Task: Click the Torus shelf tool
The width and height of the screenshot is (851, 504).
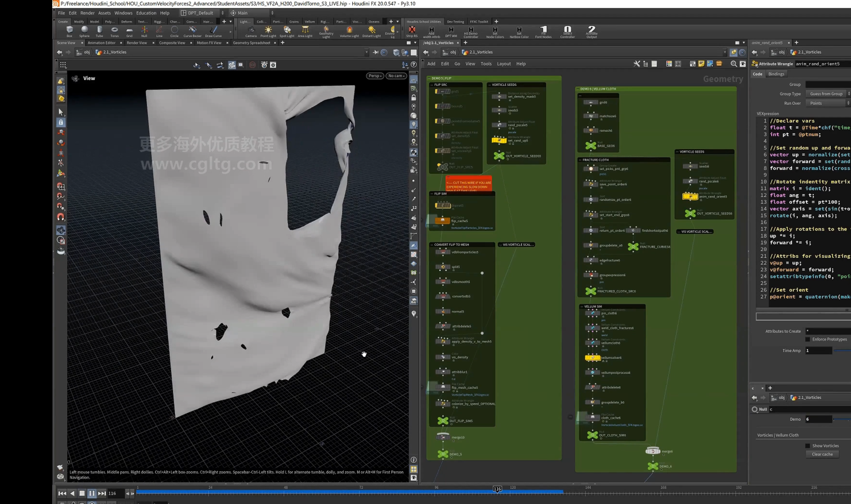Action: (114, 31)
